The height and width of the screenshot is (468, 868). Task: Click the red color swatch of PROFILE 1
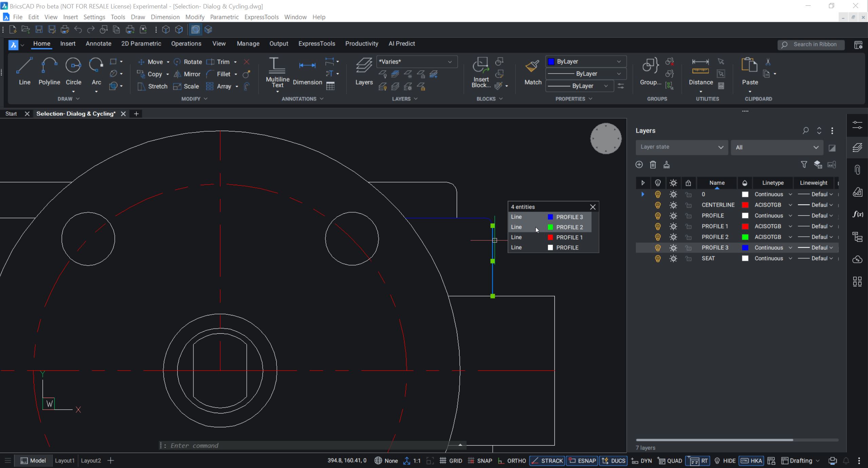[x=744, y=226]
